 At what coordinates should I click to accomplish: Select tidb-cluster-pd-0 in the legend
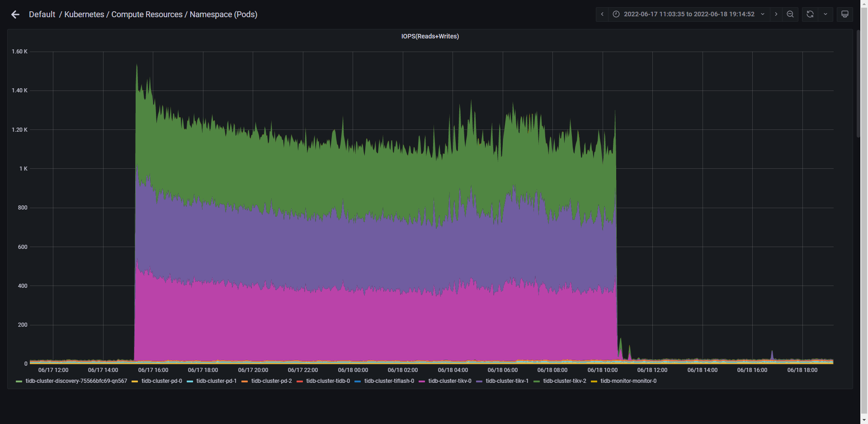161,381
